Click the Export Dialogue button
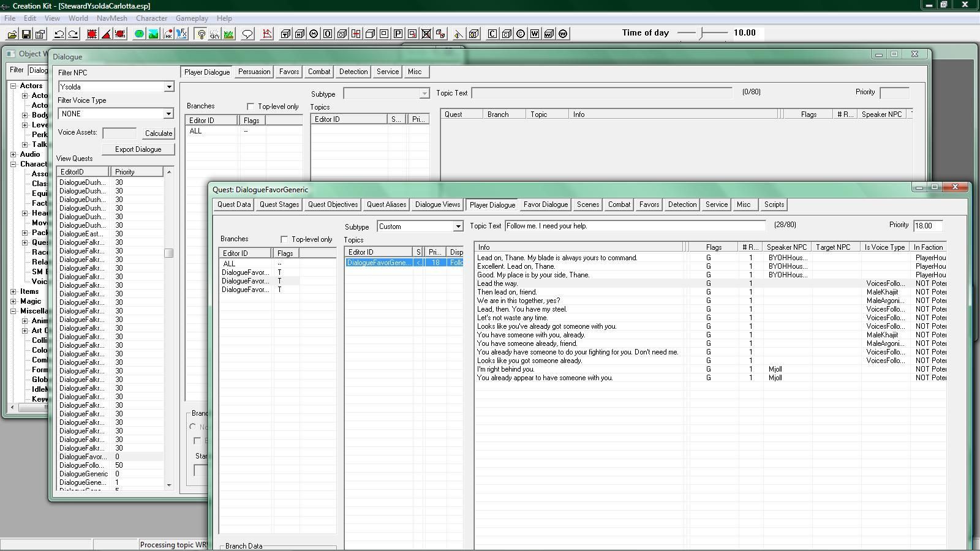Viewport: 980px width, 551px height. [x=138, y=149]
